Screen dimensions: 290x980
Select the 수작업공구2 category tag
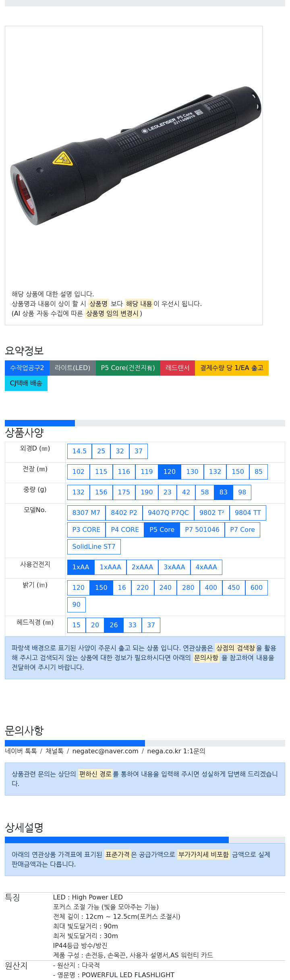pos(27,368)
